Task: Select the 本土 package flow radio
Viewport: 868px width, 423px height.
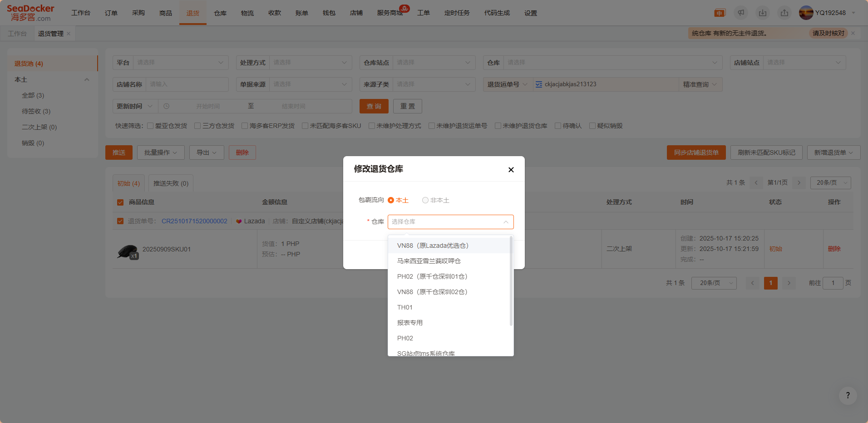Action: (391, 200)
